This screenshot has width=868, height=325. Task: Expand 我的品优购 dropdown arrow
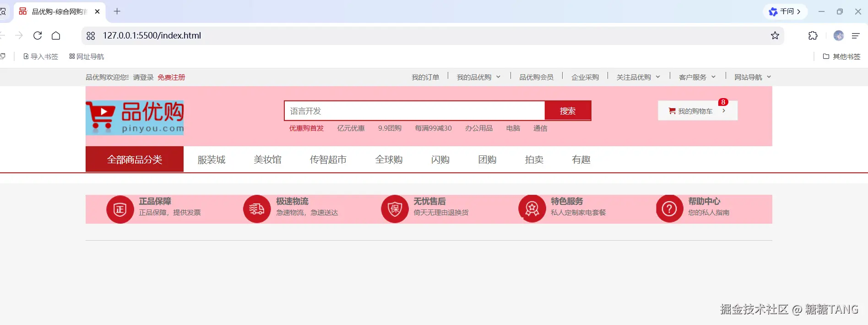pyautogui.click(x=499, y=77)
